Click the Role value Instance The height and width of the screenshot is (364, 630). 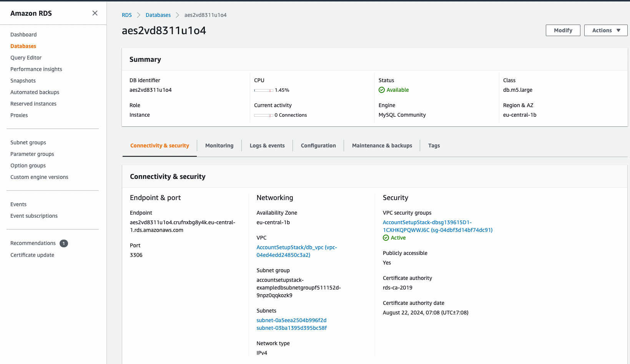pyautogui.click(x=140, y=115)
